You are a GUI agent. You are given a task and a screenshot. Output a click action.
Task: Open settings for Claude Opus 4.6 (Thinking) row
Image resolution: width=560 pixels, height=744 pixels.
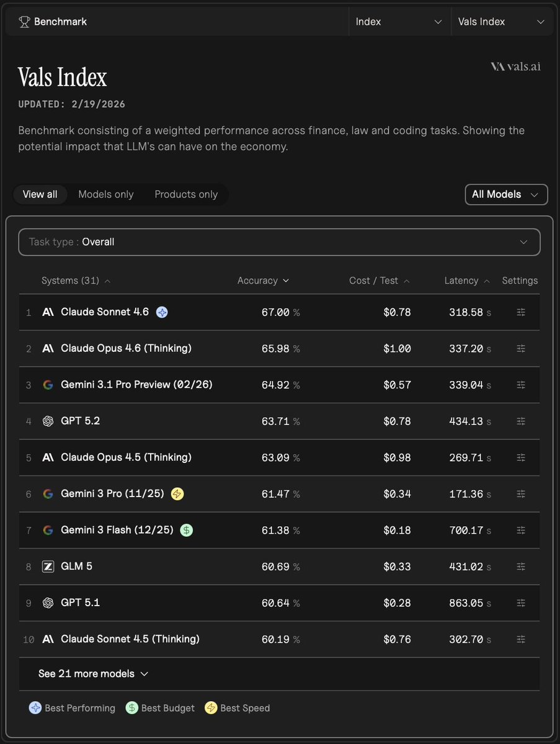pyautogui.click(x=521, y=349)
